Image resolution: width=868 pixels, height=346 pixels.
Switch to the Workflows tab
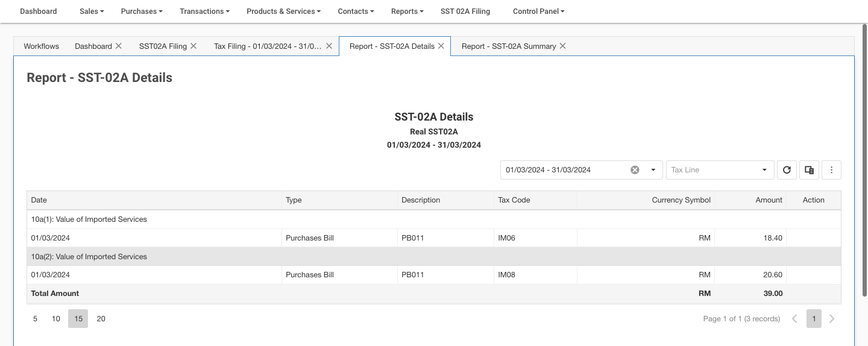42,46
